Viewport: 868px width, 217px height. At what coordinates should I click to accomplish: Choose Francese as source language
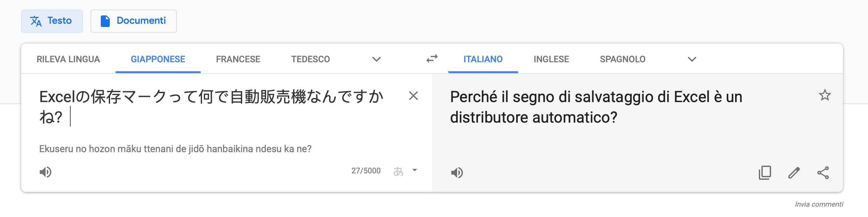(x=238, y=59)
